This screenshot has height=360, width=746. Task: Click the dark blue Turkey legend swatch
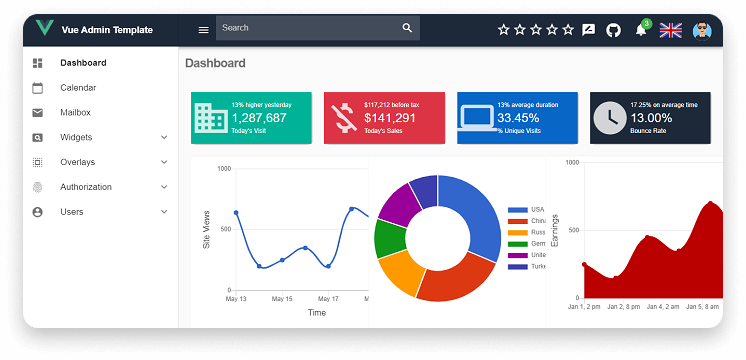518,267
